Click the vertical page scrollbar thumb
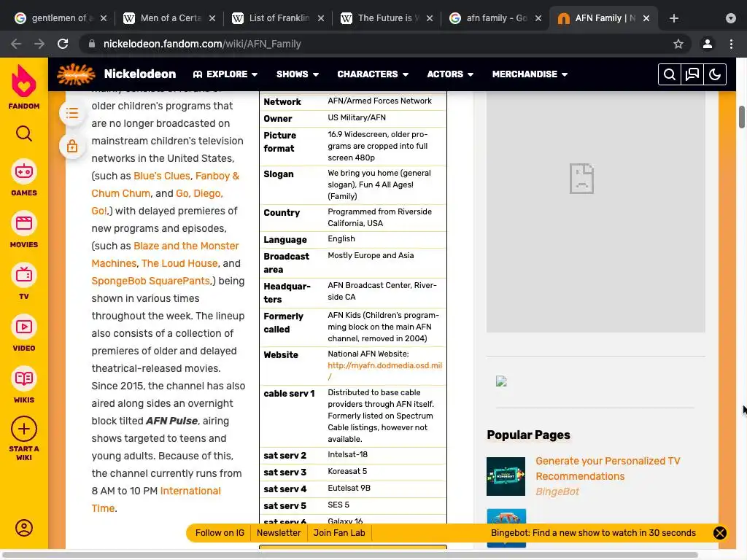 click(x=742, y=117)
